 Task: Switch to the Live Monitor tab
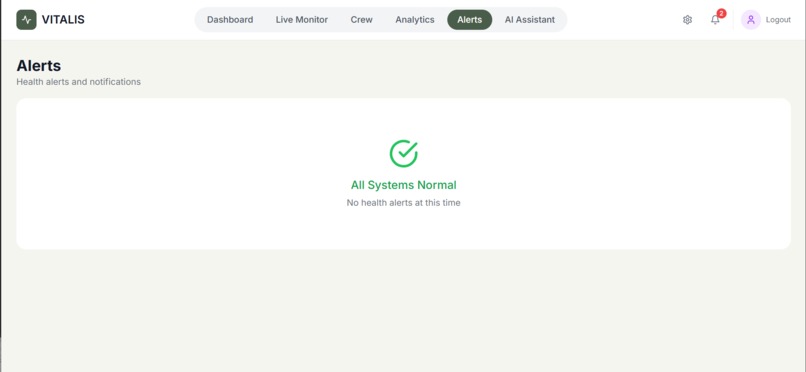301,20
